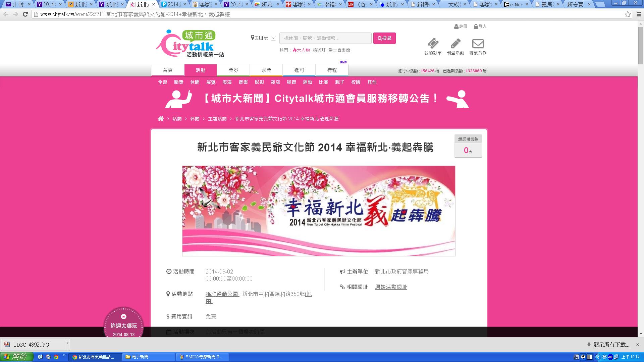Click Chrome quick launch icon
644x362 pixels.
(56, 357)
